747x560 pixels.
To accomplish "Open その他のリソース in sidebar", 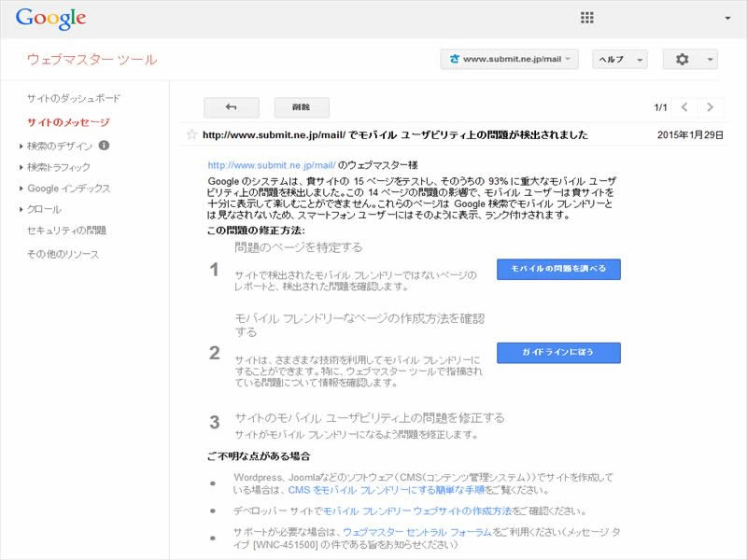I will tap(63, 254).
